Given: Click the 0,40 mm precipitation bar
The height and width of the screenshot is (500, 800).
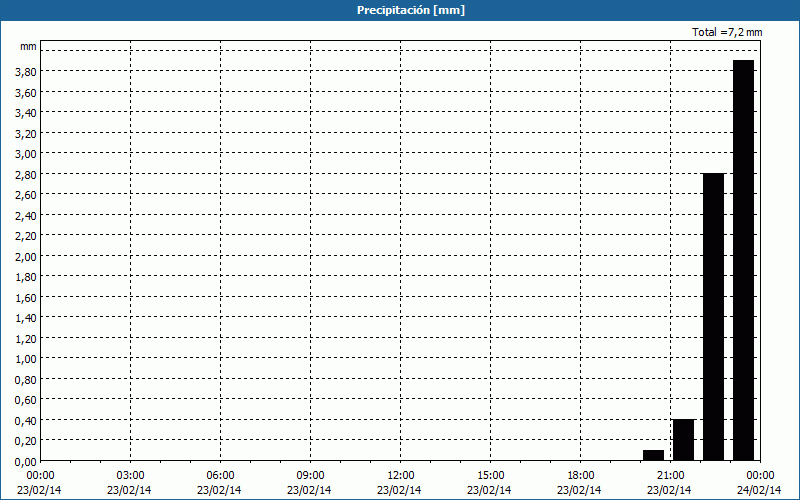Looking at the screenshot, I should click(x=683, y=440).
